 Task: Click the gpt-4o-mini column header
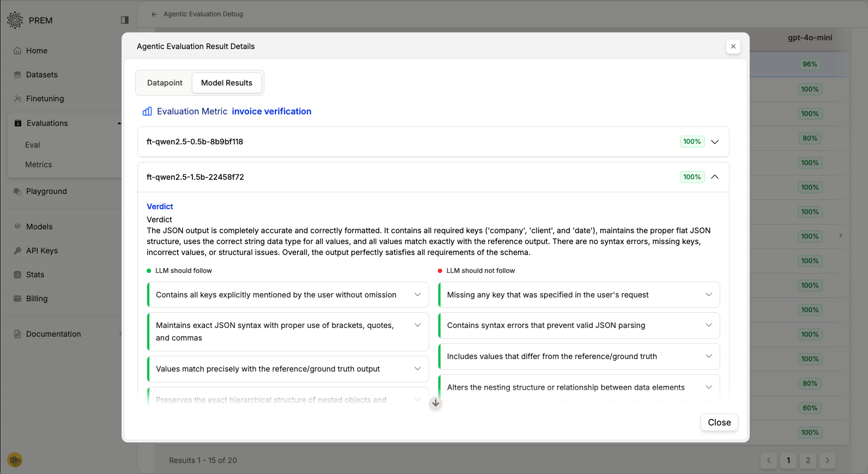[x=810, y=38]
